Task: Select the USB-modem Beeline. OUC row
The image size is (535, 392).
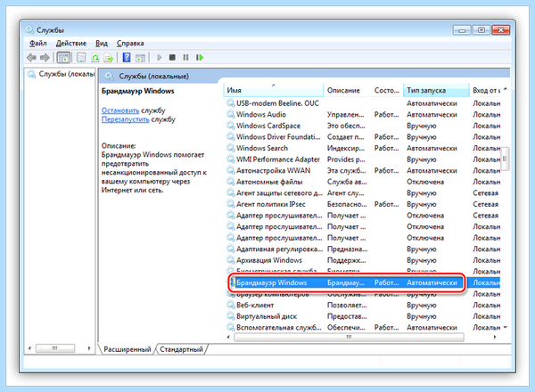Action: pos(363,103)
